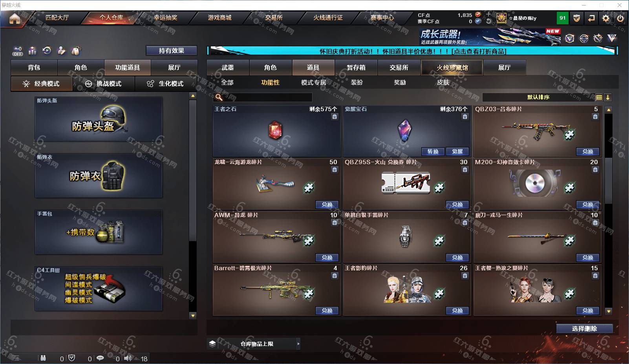
Task: Toggle the sort direction arrow button
Action: click(x=608, y=97)
